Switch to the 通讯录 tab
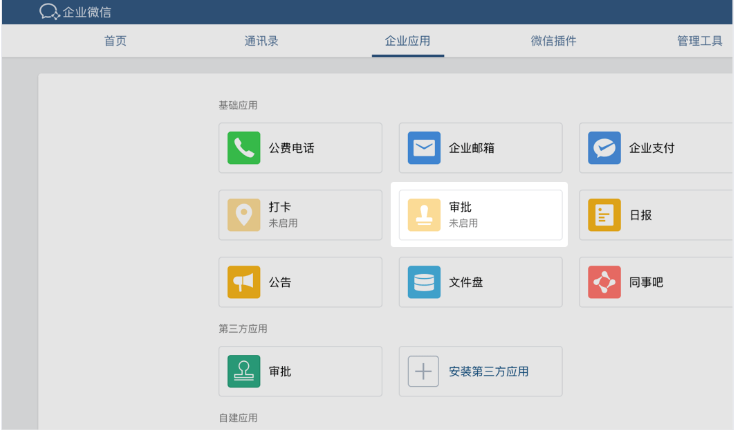Image resolution: width=734 pixels, height=433 pixels. tap(261, 41)
